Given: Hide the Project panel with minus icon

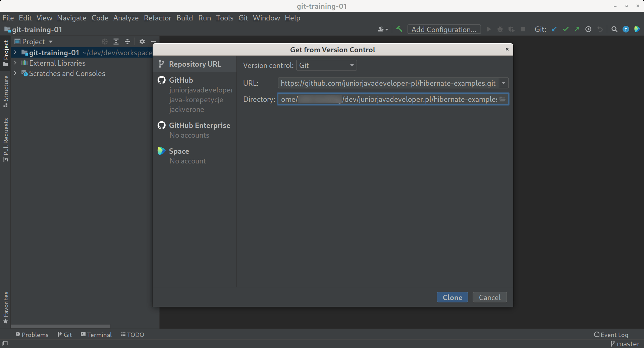Looking at the screenshot, I should pyautogui.click(x=154, y=42).
